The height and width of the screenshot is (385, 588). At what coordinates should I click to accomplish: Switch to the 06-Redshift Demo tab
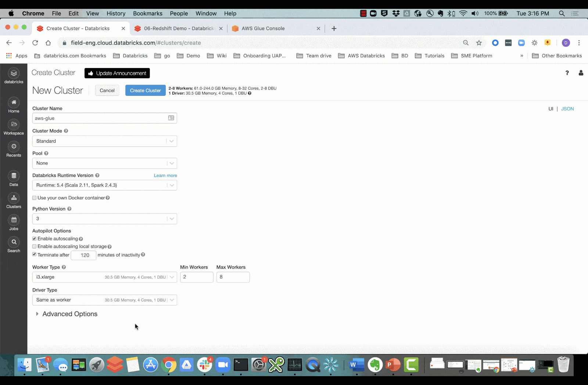179,28
